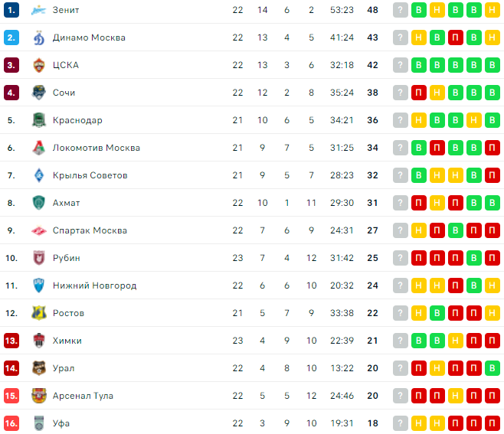The width and height of the screenshot is (504, 434).
Task: Click the Sochi club logo
Action: point(39,93)
